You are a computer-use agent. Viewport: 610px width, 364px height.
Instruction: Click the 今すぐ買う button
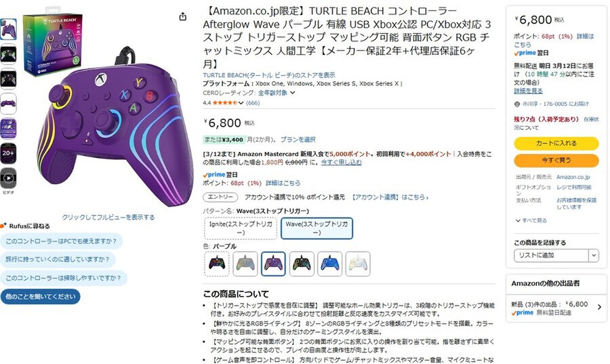[556, 160]
